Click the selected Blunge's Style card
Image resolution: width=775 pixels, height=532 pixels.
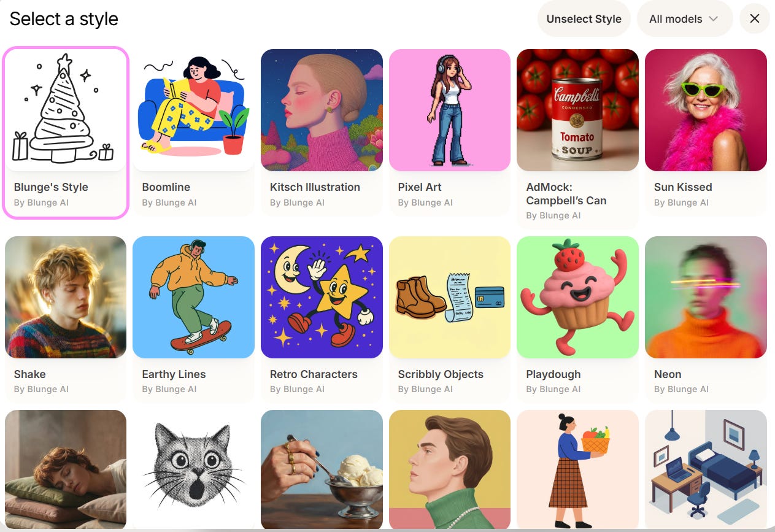[66, 132]
